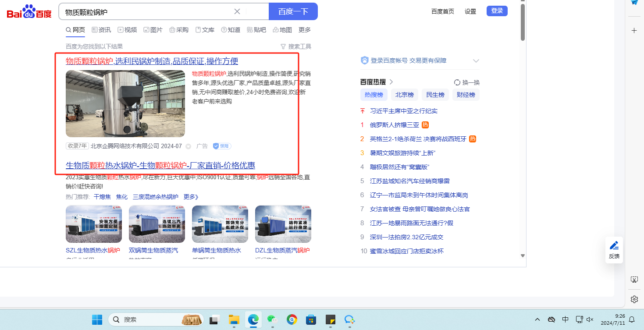The image size is (644, 330).
Task: Clear the search box with the X icon
Action: (x=237, y=12)
